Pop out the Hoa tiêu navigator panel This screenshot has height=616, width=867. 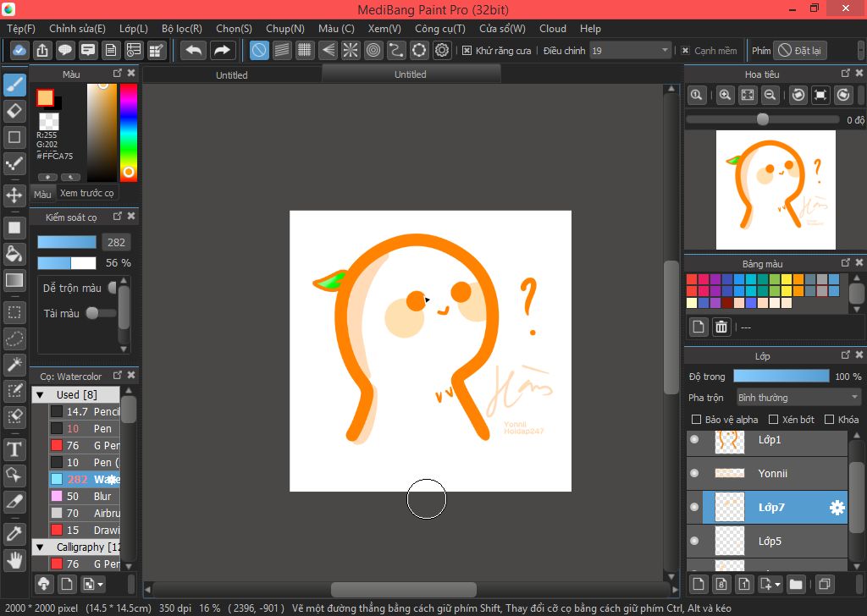[845, 73]
